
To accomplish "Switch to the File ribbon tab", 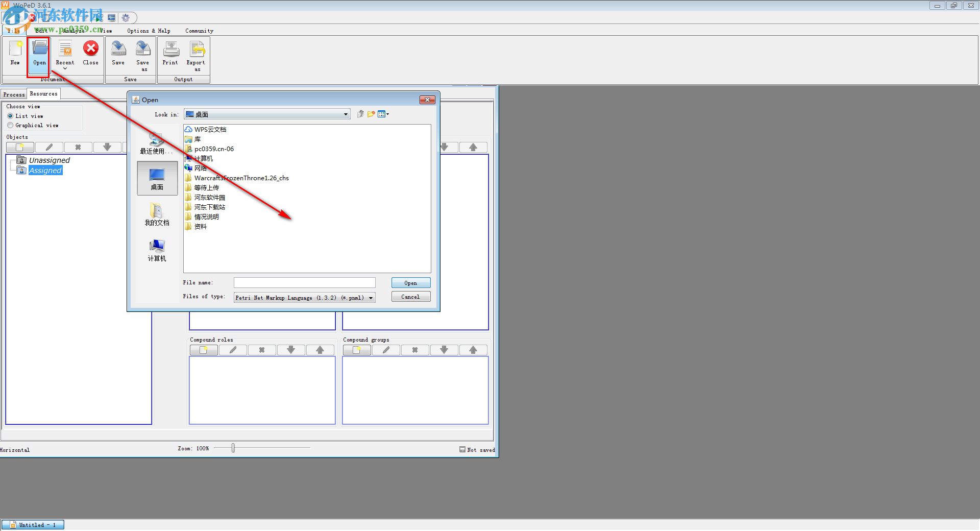I will tap(14, 31).
